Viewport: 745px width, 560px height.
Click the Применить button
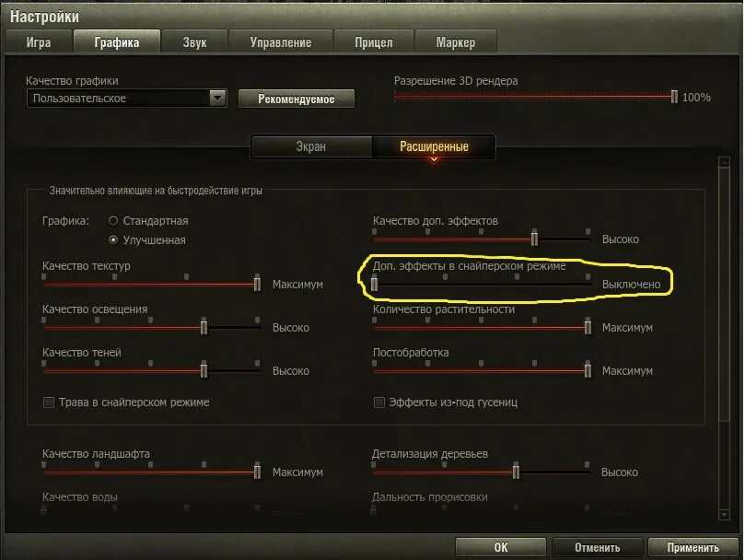pyautogui.click(x=693, y=547)
